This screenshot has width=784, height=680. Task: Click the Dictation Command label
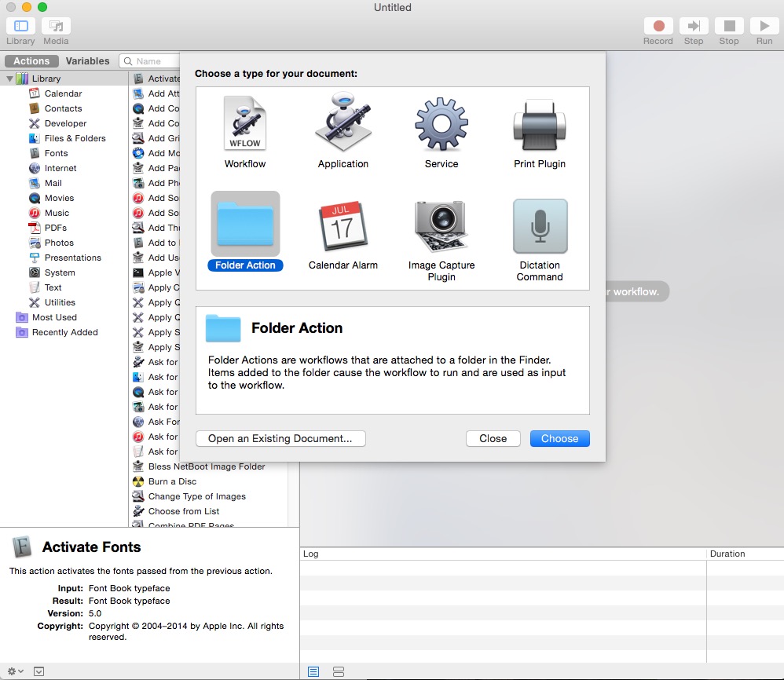(540, 272)
